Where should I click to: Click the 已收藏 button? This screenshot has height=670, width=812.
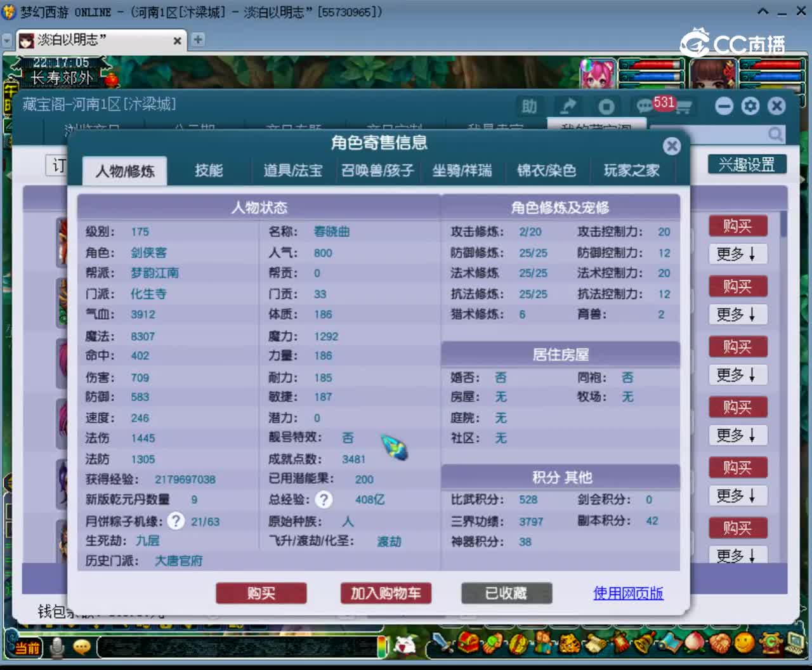pos(506,593)
